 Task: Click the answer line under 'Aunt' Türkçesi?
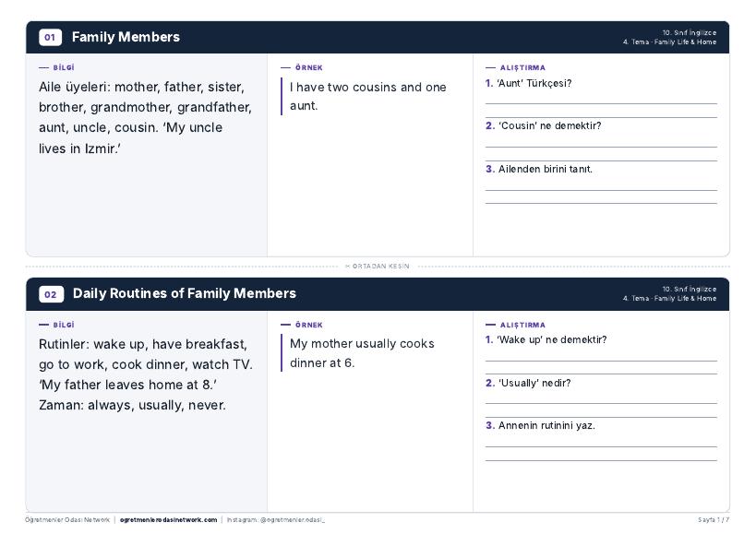click(601, 103)
